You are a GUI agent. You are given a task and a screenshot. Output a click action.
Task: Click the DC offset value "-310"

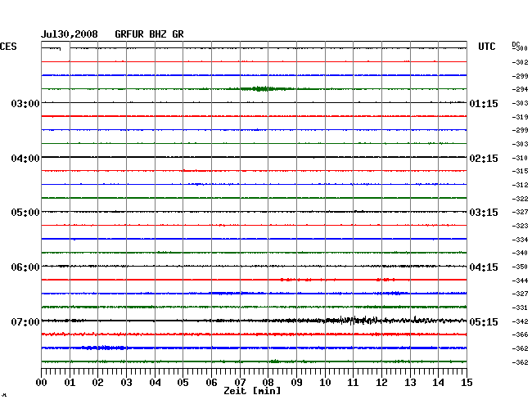(x=520, y=158)
